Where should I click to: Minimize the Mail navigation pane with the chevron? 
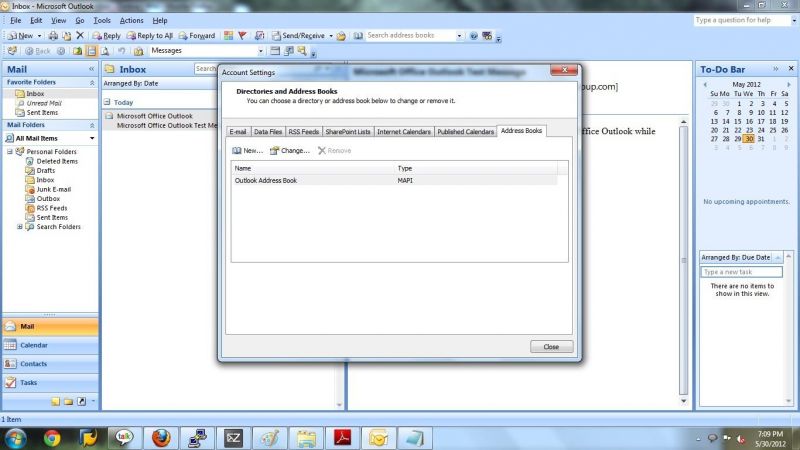click(x=91, y=69)
